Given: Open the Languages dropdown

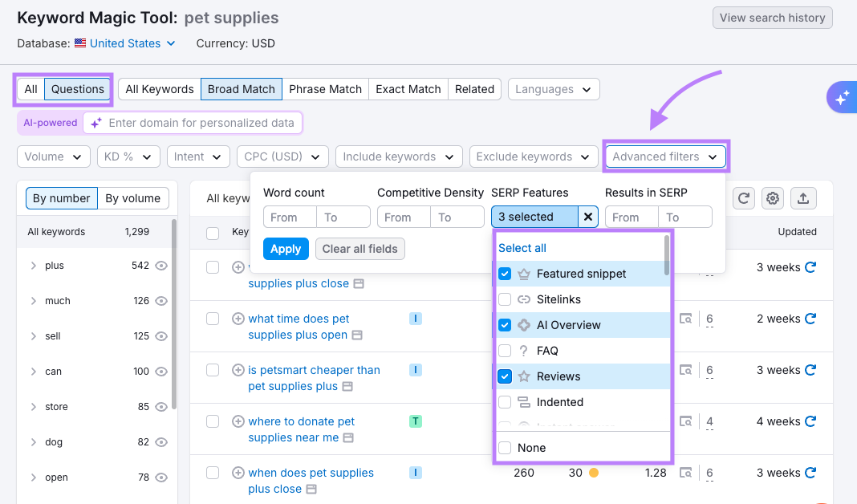Looking at the screenshot, I should pos(554,90).
